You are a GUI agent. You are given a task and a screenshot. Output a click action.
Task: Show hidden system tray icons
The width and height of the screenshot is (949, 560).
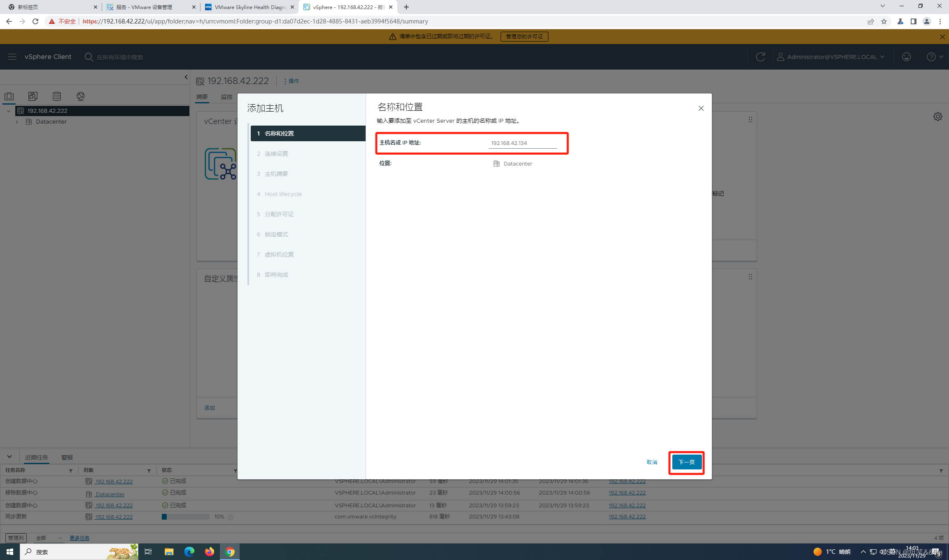tap(863, 552)
